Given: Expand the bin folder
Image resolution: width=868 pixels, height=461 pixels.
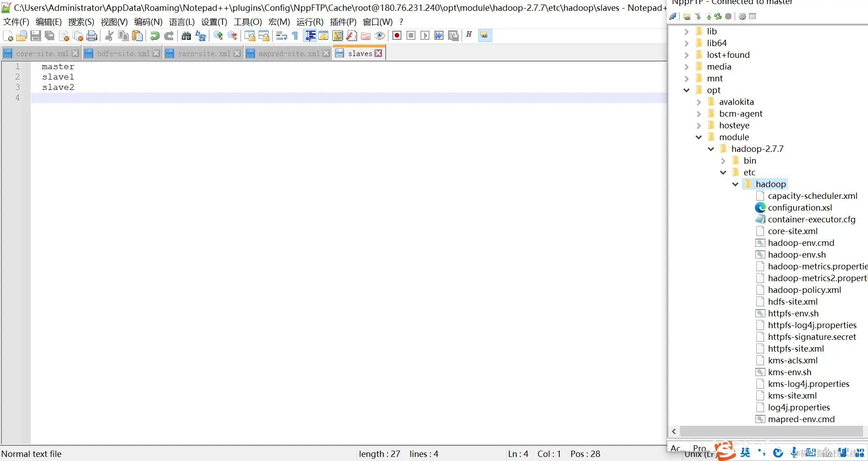Looking at the screenshot, I should [723, 160].
